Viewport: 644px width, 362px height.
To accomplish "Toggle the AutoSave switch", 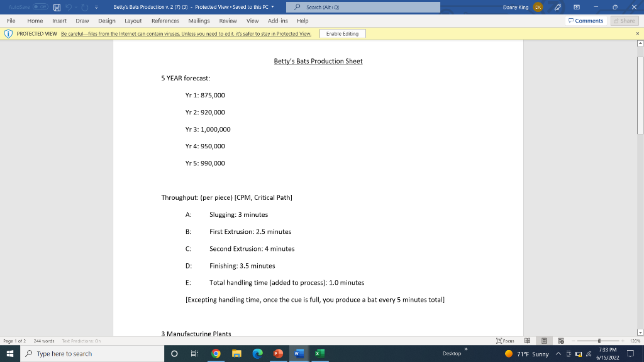I will point(40,7).
